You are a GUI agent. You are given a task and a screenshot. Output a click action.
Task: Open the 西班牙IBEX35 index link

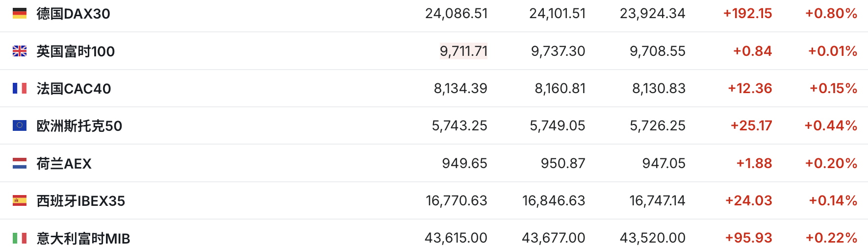[81, 201]
